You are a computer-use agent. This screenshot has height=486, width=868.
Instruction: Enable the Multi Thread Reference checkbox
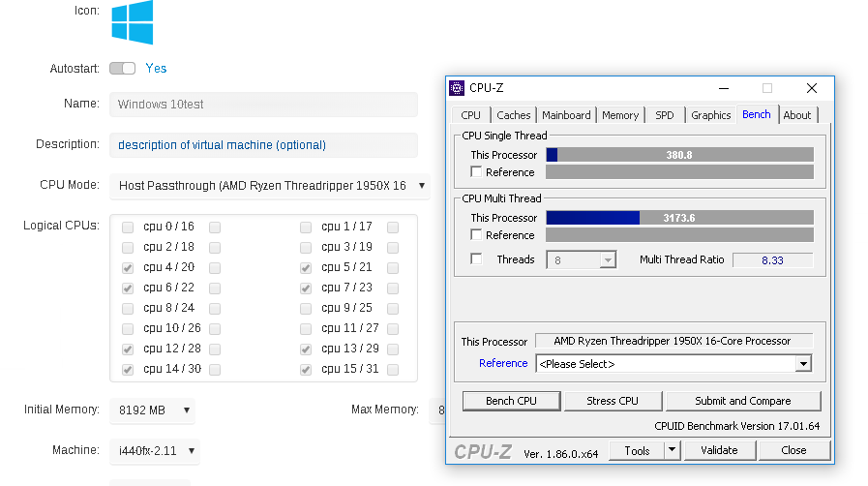point(476,234)
